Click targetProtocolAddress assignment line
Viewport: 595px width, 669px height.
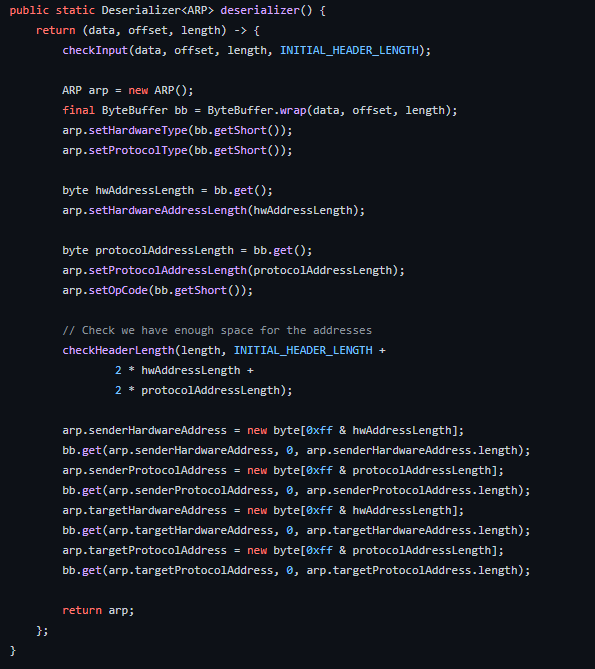[283, 550]
